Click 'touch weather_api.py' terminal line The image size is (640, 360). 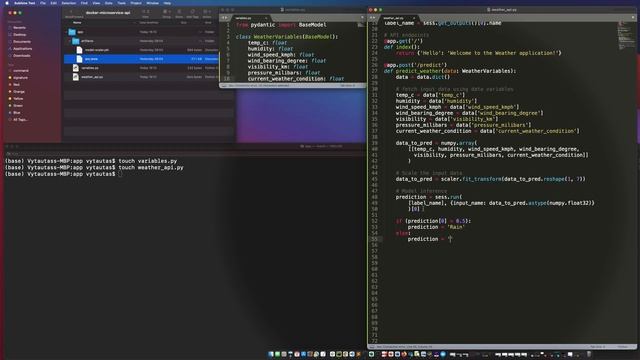(151, 167)
